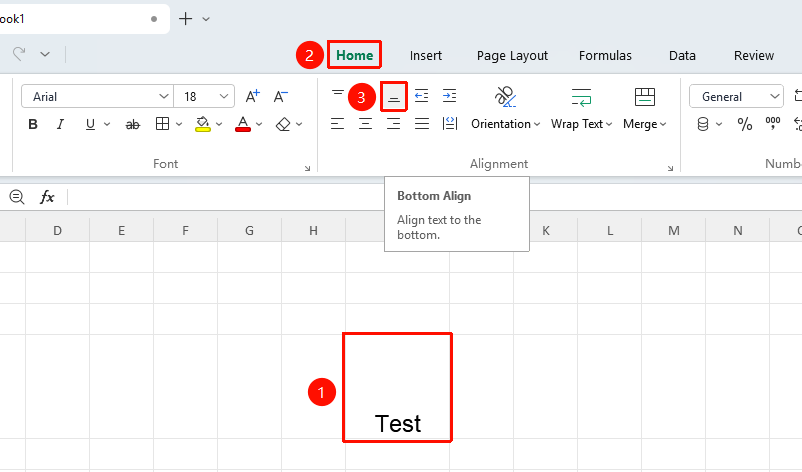Viewport: 802px width, 472px height.
Task: Click the Currency number format icon
Action: (x=703, y=124)
